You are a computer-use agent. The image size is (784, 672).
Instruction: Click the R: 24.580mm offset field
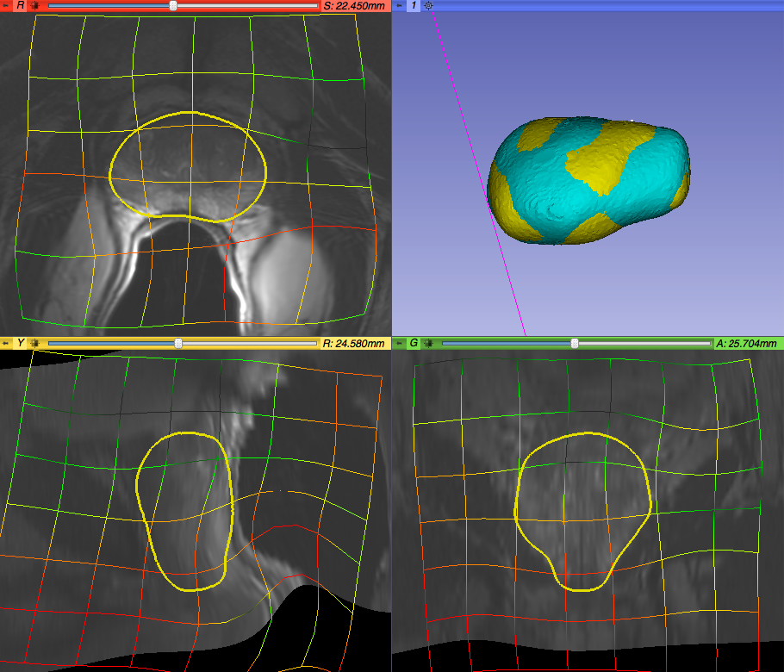(354, 343)
